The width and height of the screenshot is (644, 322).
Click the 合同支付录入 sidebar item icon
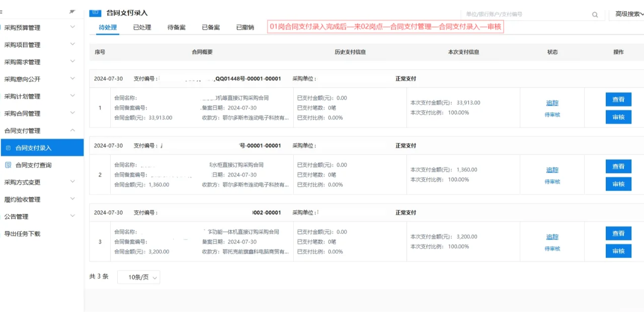point(8,148)
